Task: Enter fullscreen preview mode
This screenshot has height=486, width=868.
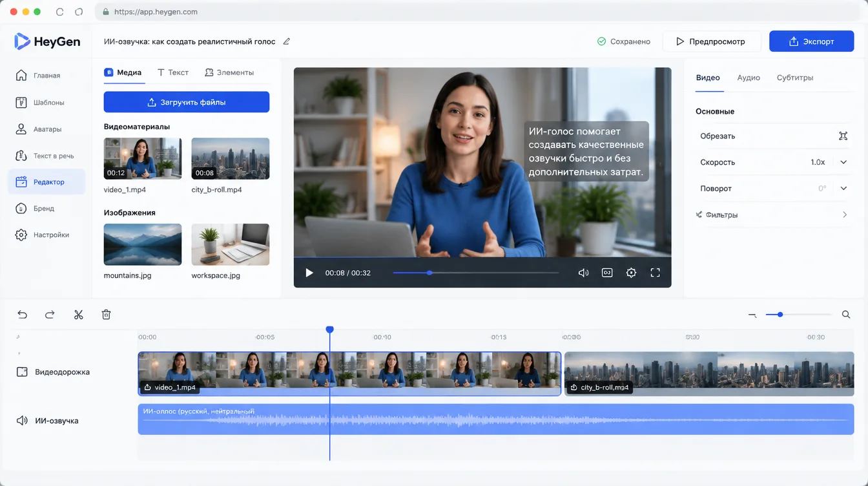Action: [x=656, y=273]
